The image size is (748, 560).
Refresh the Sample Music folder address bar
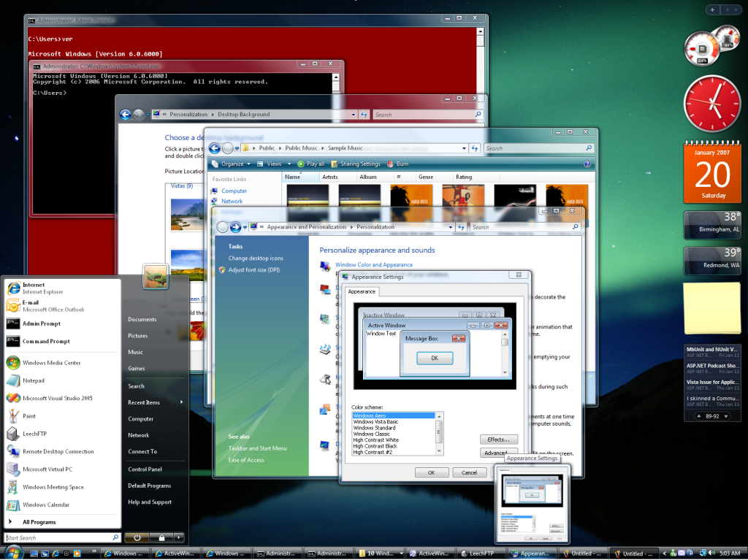tap(475, 148)
